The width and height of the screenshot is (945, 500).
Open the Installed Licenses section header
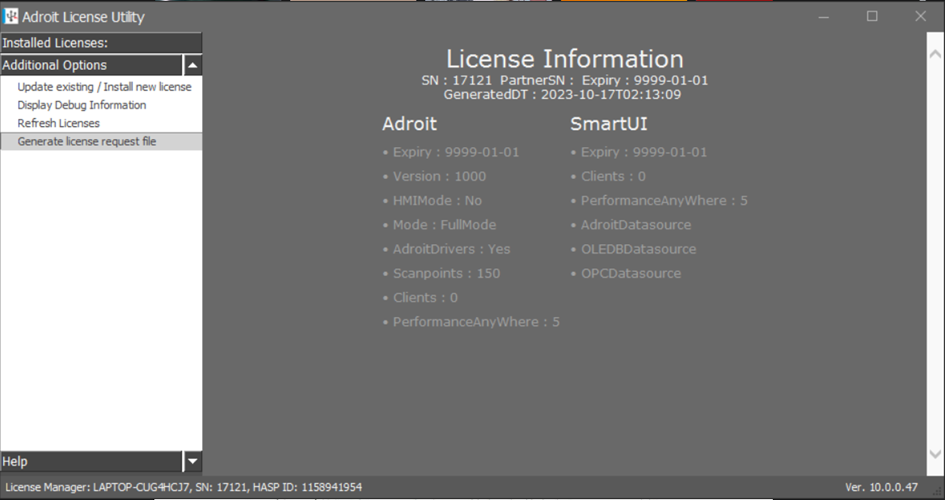point(101,43)
